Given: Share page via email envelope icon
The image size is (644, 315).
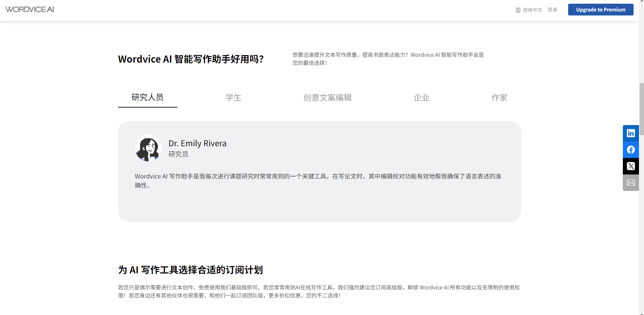Looking at the screenshot, I should [x=631, y=183].
